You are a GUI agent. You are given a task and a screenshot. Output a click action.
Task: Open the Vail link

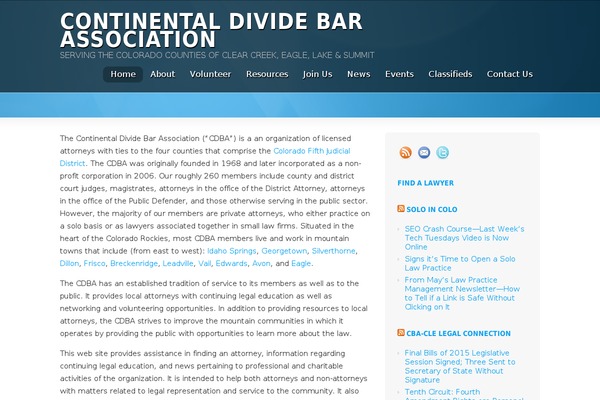point(204,263)
